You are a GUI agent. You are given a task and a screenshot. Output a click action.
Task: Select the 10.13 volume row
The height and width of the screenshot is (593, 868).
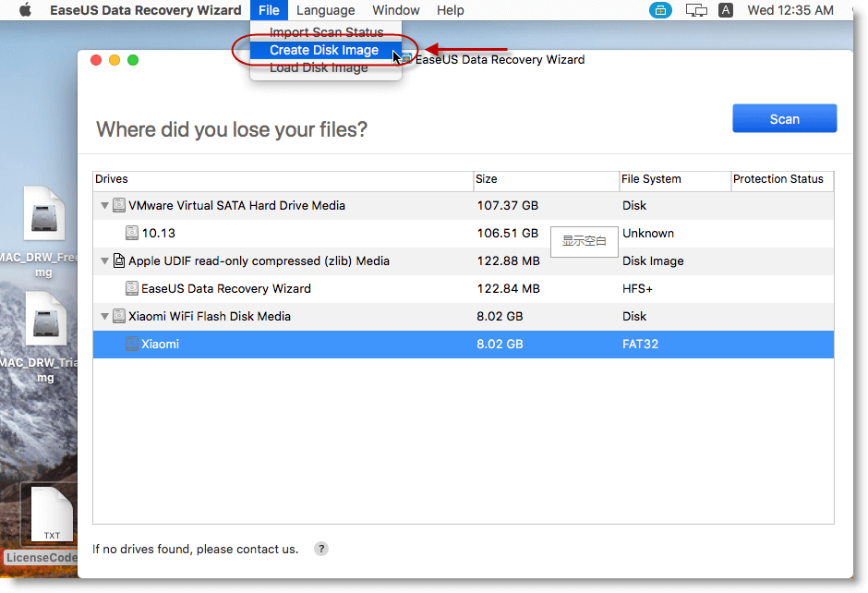pos(464,233)
